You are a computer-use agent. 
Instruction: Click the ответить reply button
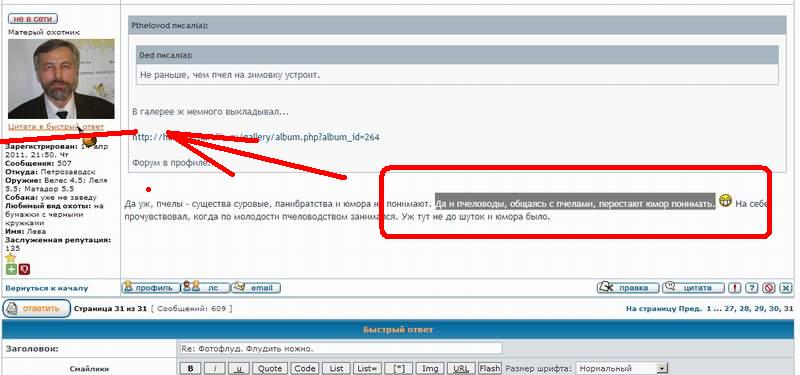[x=36, y=309]
